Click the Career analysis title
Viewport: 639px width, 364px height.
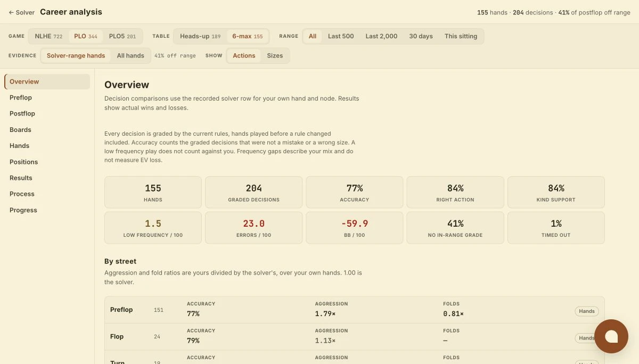pos(71,12)
